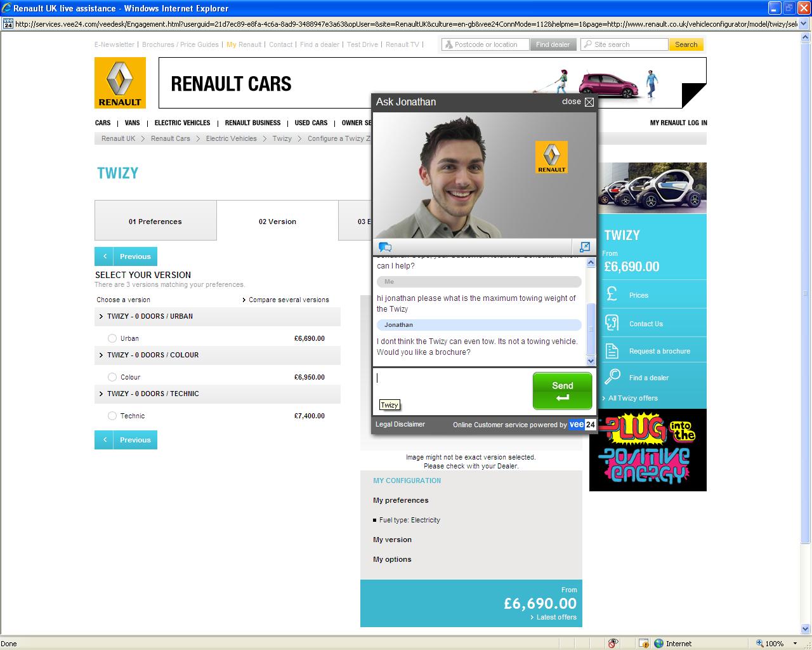Expand TWIZY - 0 DOORS / URBAN section
The image size is (812, 650).
tap(218, 316)
